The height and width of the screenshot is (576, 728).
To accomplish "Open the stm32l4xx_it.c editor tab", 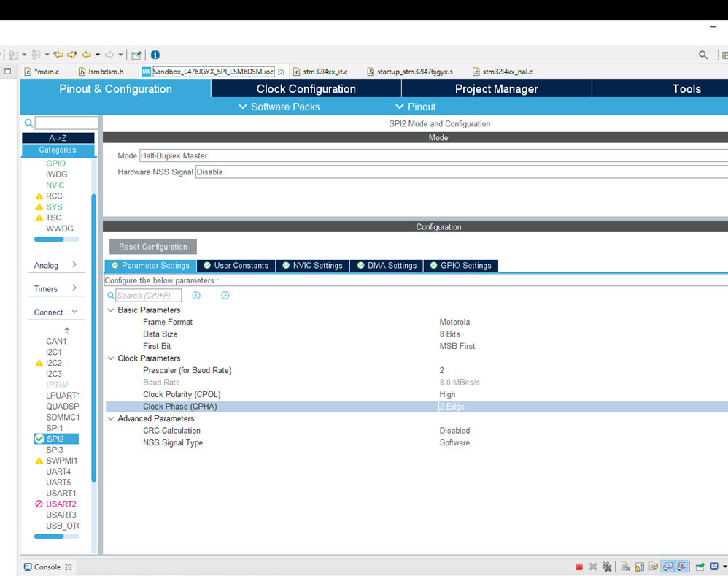I will tap(320, 72).
